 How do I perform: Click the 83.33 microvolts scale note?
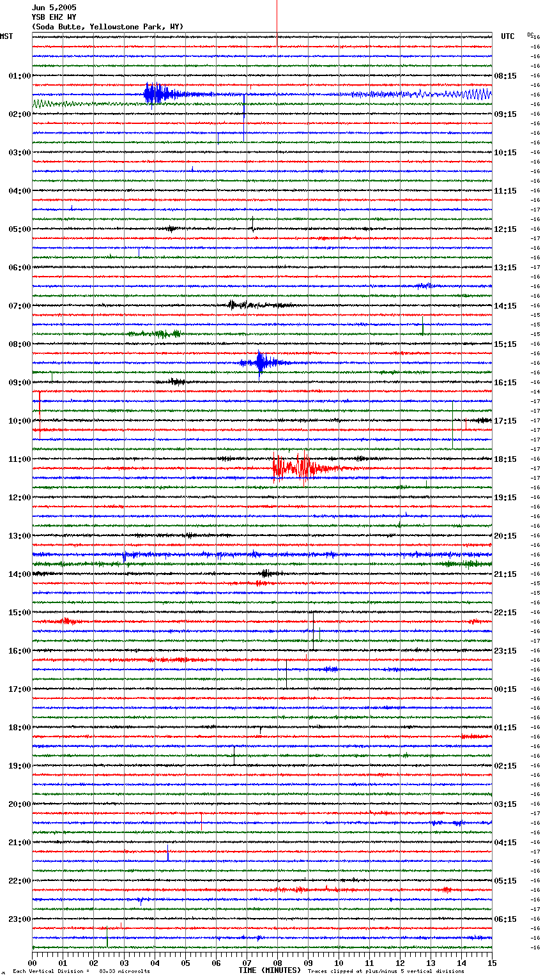click(125, 971)
